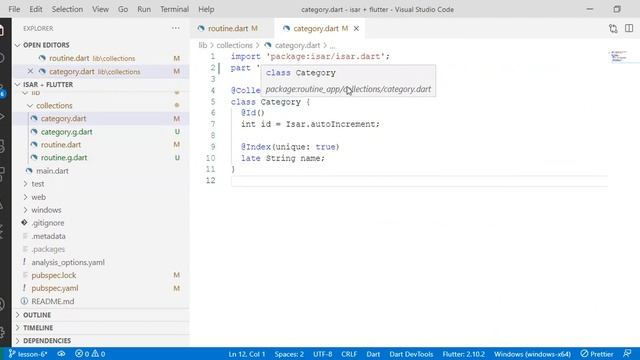Go to line and column via Ln 12, Col 1
The height and width of the screenshot is (360, 640).
tap(247, 354)
